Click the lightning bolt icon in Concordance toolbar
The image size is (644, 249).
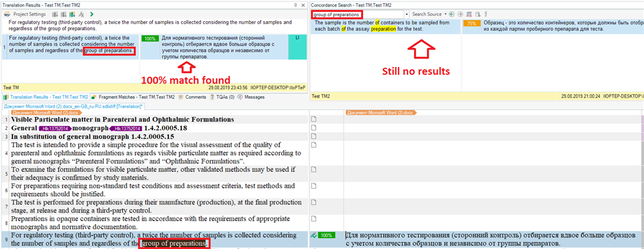tap(486, 14)
